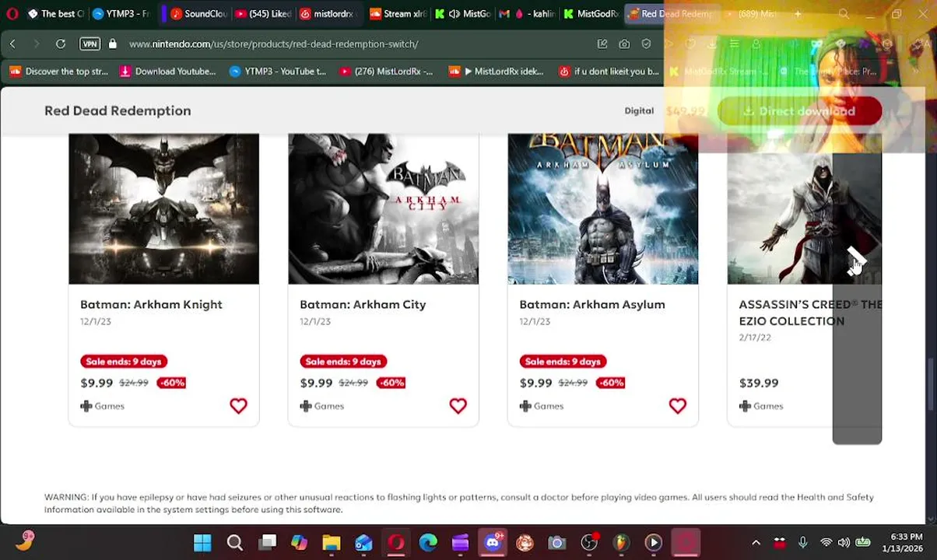Switch to YTMP3 tab
Screen dimensions: 937x560
(120, 14)
